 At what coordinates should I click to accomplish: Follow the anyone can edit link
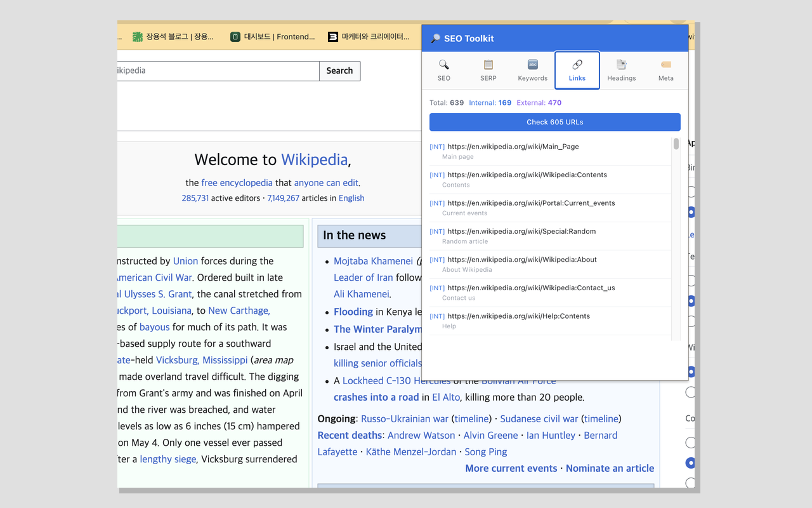coord(326,183)
